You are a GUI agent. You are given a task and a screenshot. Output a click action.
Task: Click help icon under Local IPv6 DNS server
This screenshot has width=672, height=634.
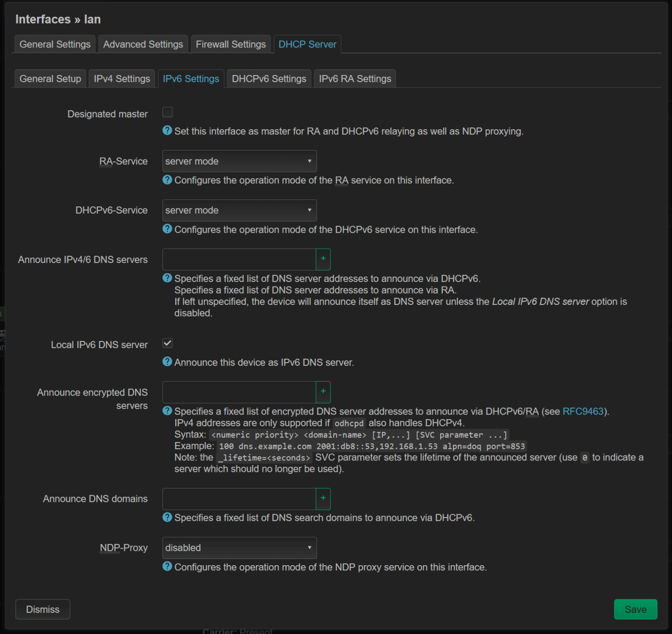tap(167, 361)
